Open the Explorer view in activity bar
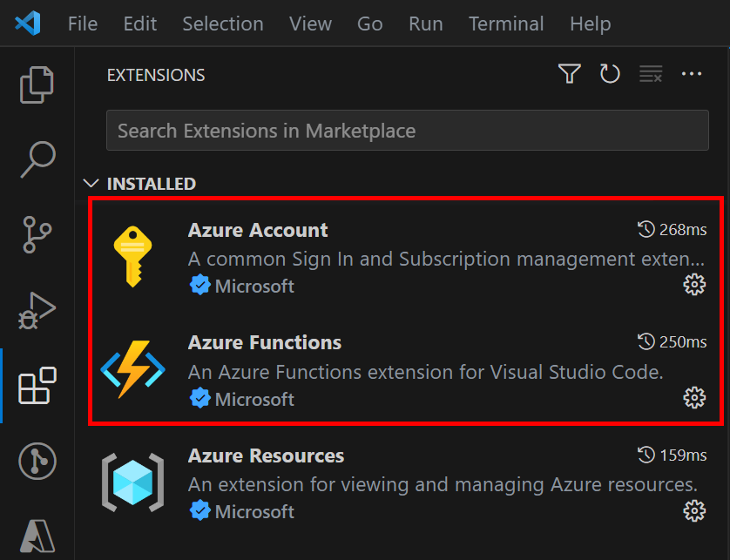 [37, 84]
